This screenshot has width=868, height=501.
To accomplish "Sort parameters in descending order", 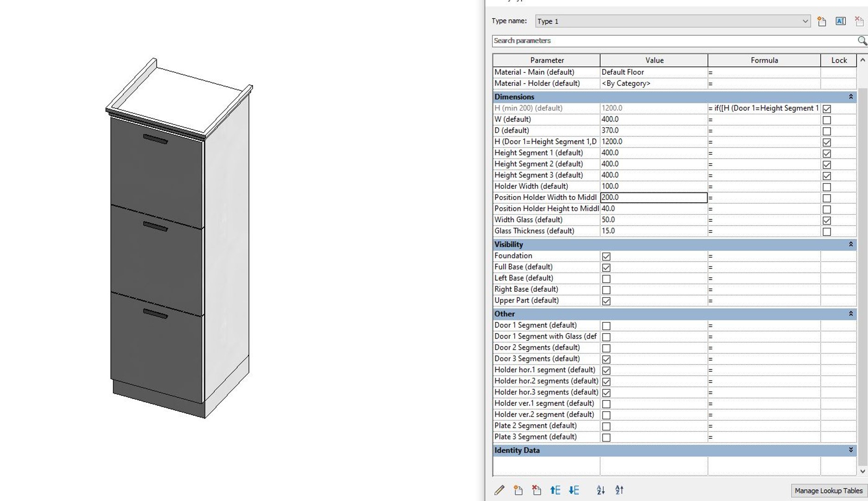I will click(620, 490).
